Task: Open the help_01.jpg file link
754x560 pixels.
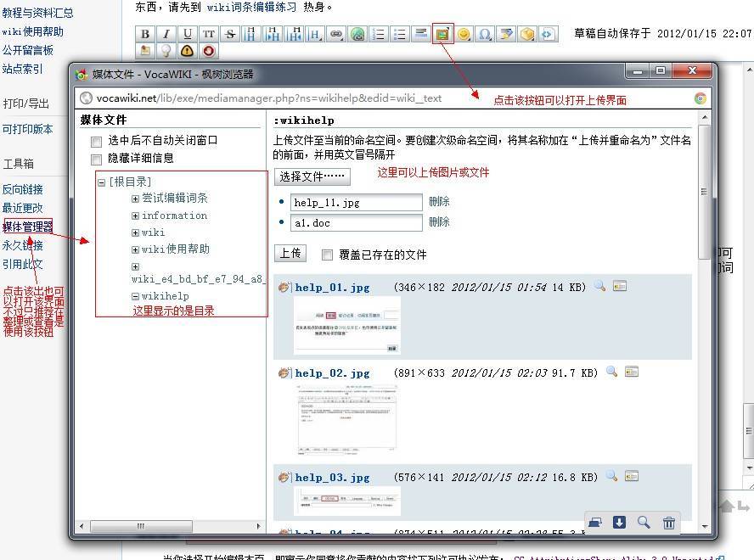Action: [332, 288]
